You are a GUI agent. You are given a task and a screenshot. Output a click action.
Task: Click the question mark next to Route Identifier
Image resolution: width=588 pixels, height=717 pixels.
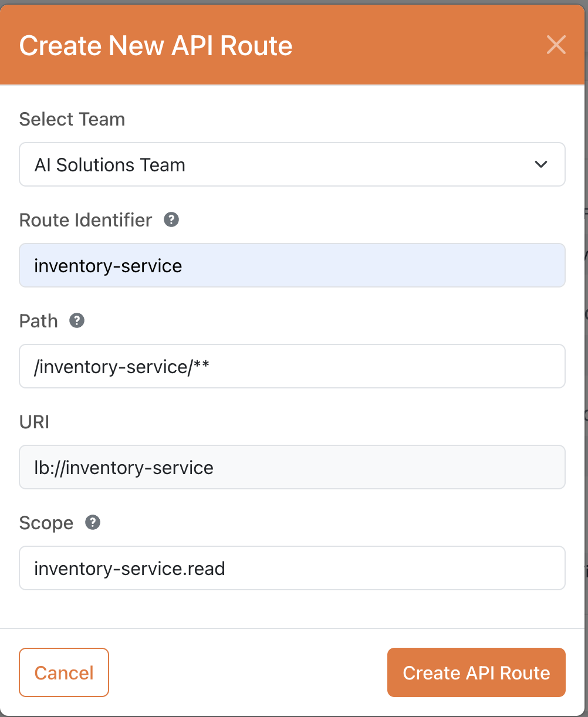[171, 220]
